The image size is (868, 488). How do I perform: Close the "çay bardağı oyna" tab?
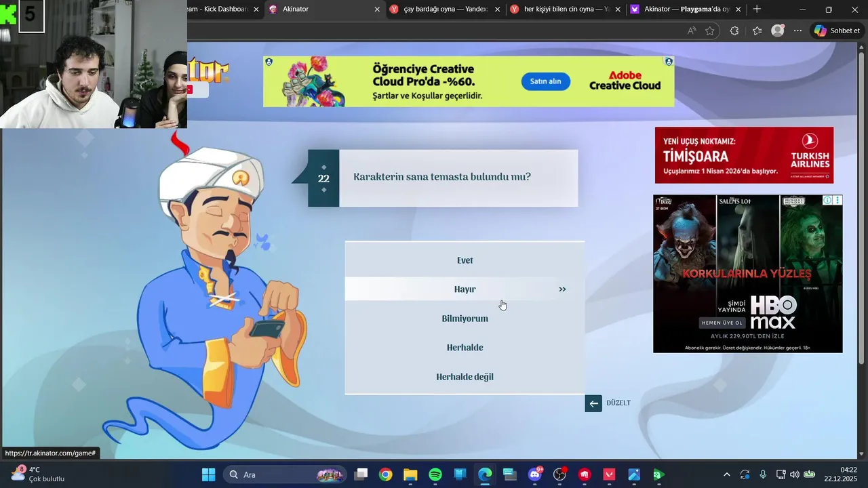click(x=498, y=9)
